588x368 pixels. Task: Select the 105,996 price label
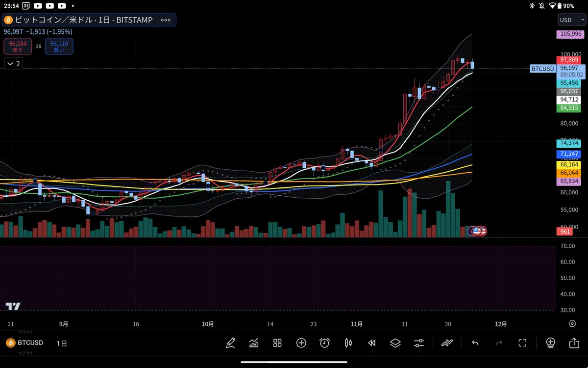tap(570, 34)
